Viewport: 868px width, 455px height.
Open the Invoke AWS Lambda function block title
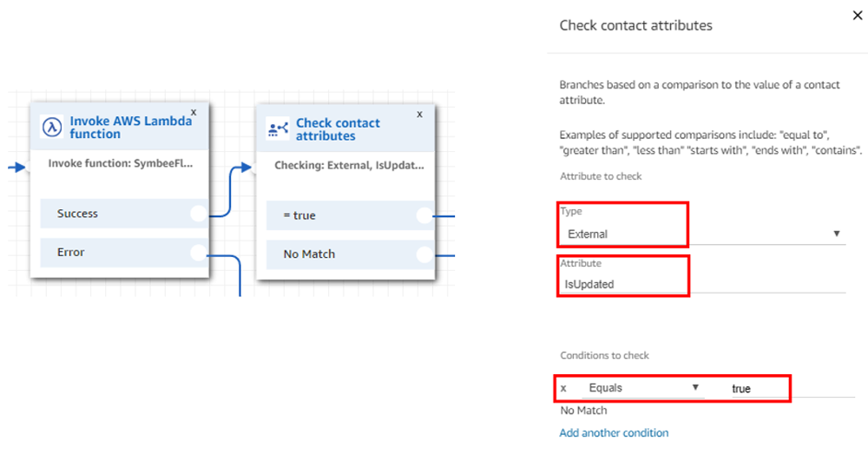131,128
